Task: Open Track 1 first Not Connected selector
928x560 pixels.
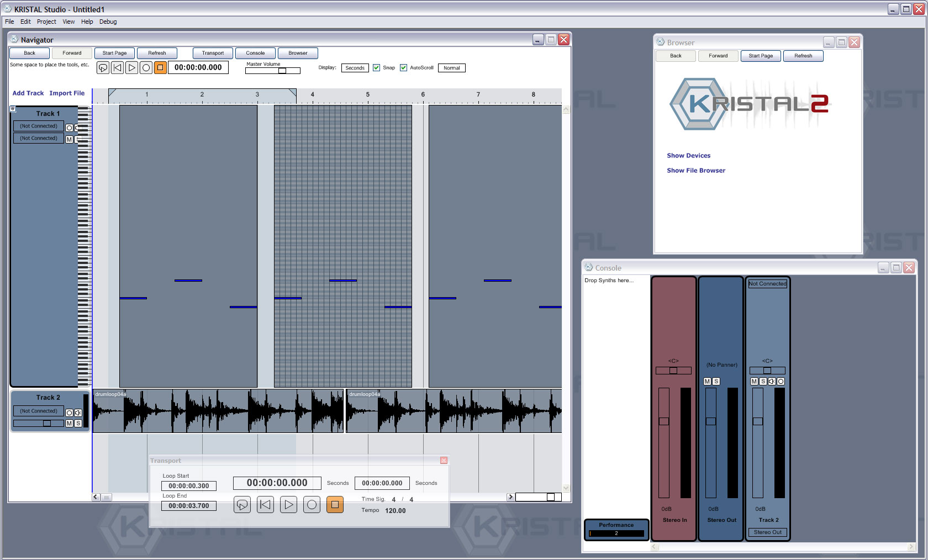Action: click(39, 126)
